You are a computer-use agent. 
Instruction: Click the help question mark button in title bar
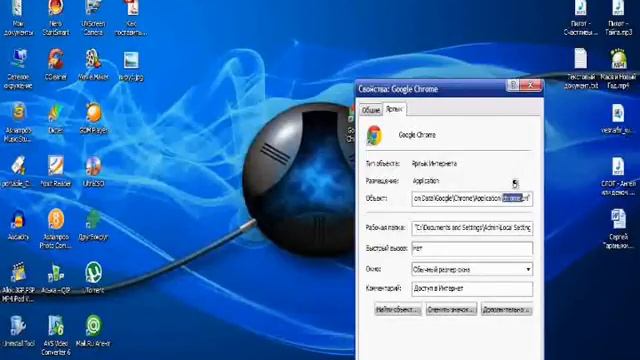(x=513, y=85)
